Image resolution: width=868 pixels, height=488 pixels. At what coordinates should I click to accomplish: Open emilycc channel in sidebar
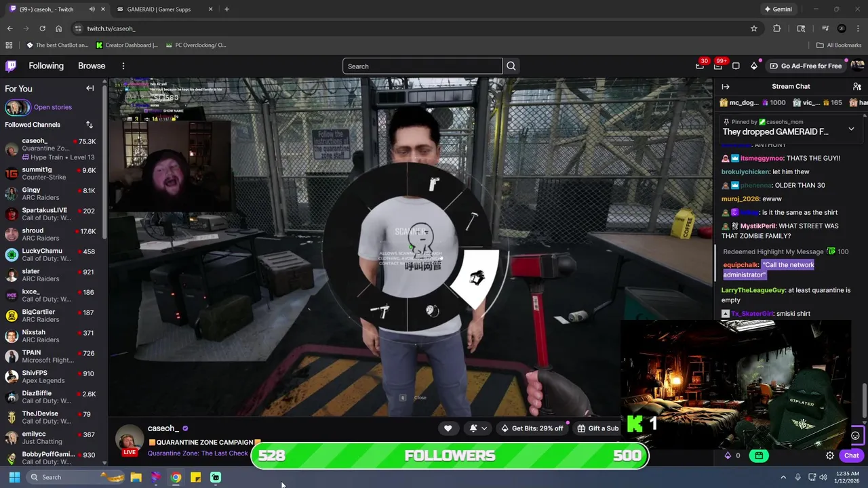tap(53, 437)
